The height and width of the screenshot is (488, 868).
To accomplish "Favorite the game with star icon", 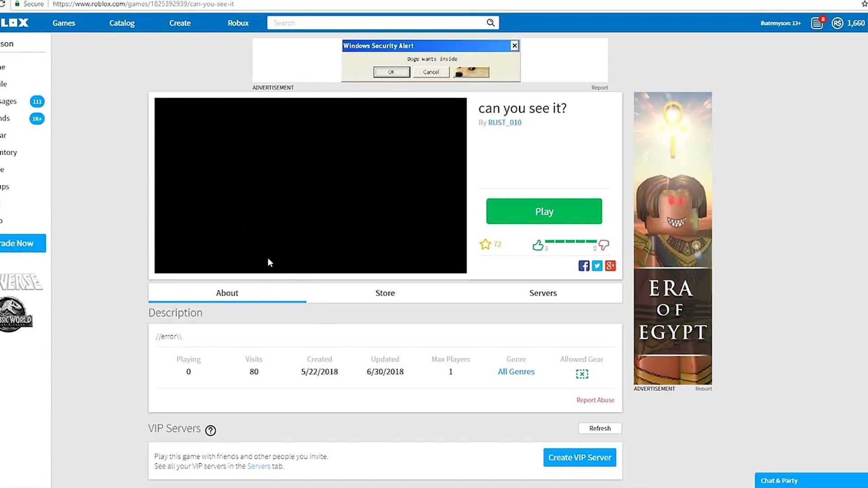I will pyautogui.click(x=485, y=244).
